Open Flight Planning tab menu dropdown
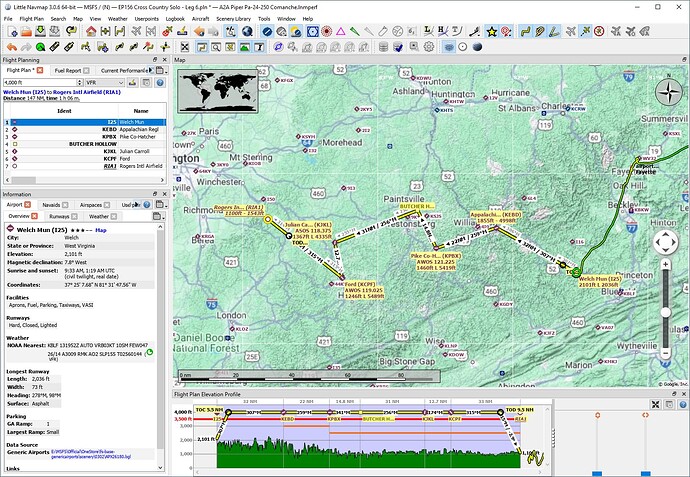 [161, 70]
